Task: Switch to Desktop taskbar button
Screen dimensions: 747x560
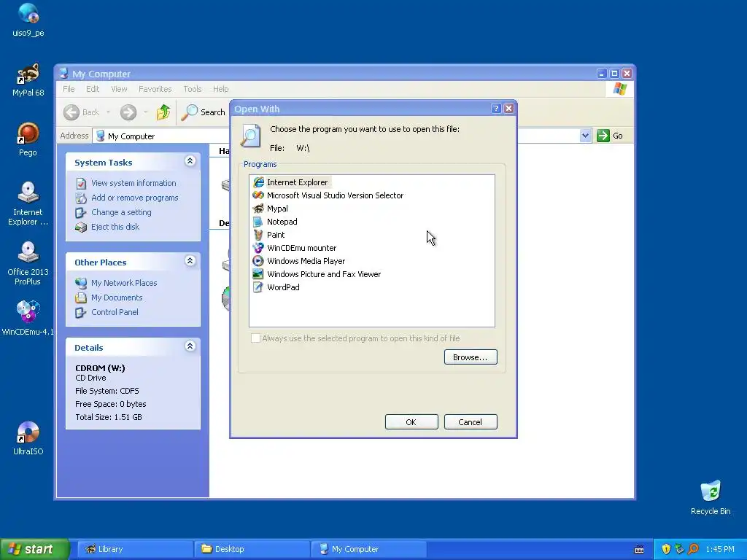Action: point(252,549)
